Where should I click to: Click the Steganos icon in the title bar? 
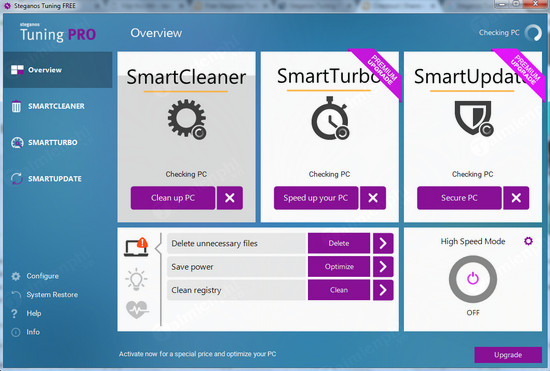point(7,6)
